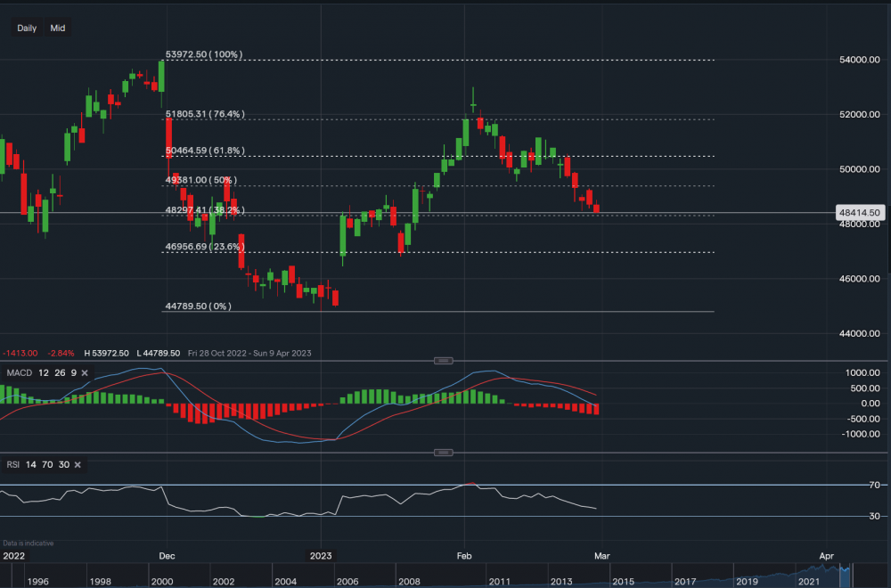Click the 2008 marker in the timeline navigator
Image resolution: width=891 pixels, height=588 pixels.
(409, 581)
